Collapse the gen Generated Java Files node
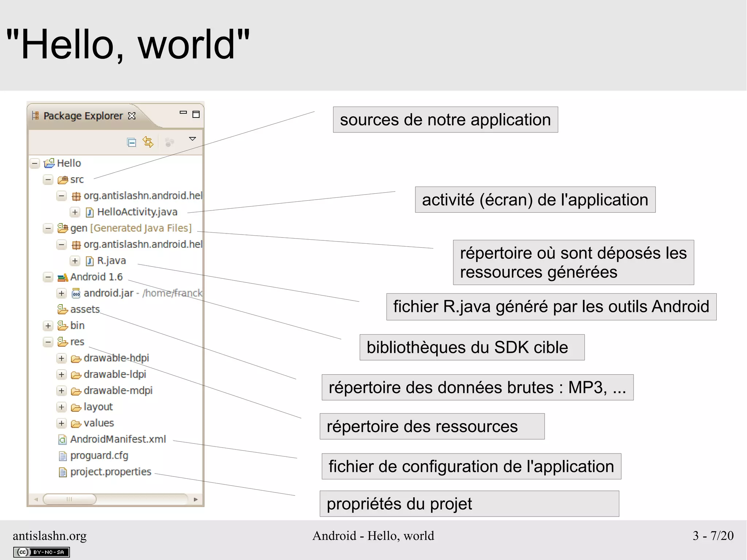Viewport: 747px width, 560px height. coord(48,228)
